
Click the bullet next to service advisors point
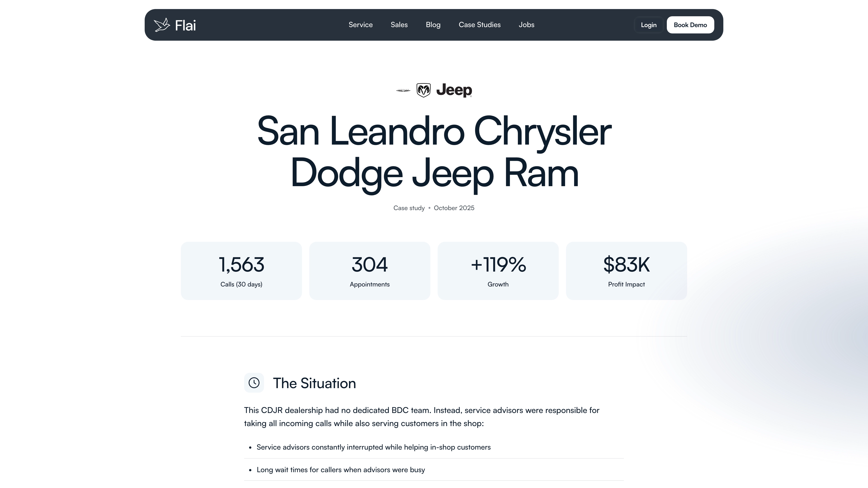250,448
